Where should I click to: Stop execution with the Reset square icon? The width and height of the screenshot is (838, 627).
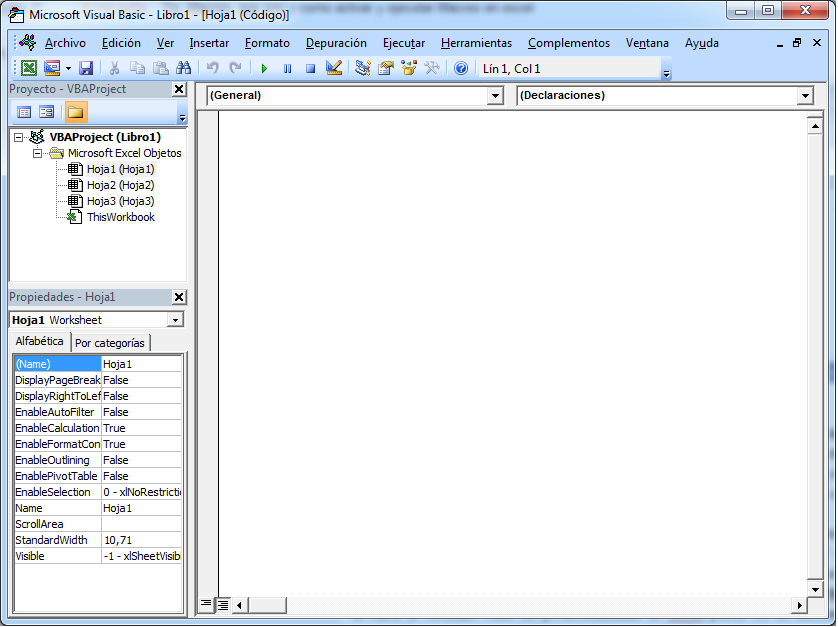[x=311, y=68]
